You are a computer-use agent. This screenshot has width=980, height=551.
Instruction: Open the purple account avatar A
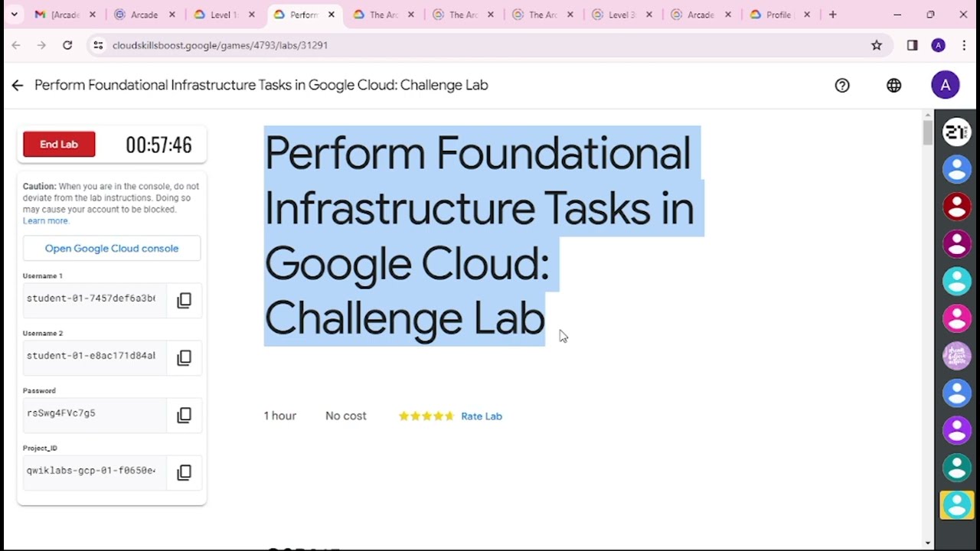946,85
